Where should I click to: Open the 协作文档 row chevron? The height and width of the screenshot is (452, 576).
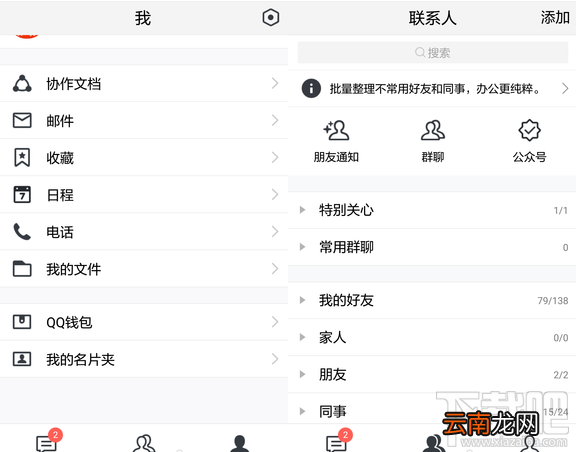pos(275,83)
